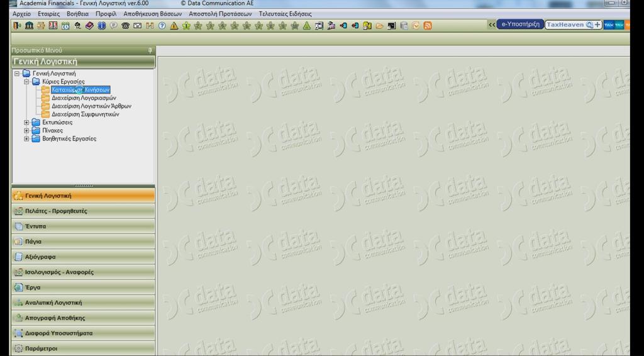The image size is (644, 356).
Task: Click the spy figure with sunglasses icon
Action: pyautogui.click(x=77, y=25)
